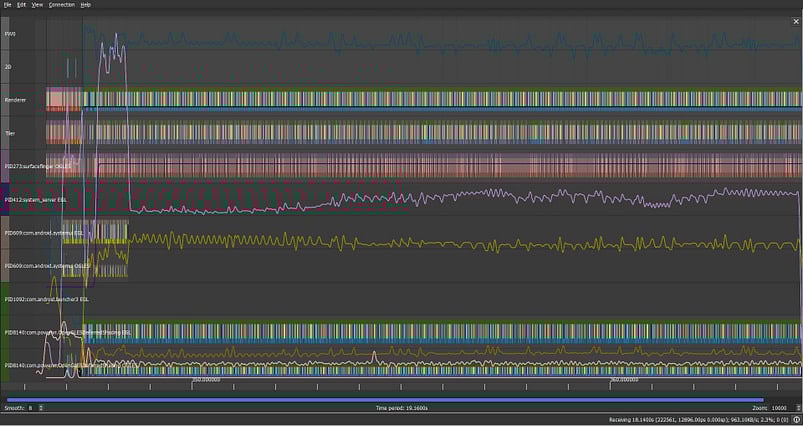Click the blue horizontal timeline scrollbar
The image size is (803, 426).
coord(385,400)
